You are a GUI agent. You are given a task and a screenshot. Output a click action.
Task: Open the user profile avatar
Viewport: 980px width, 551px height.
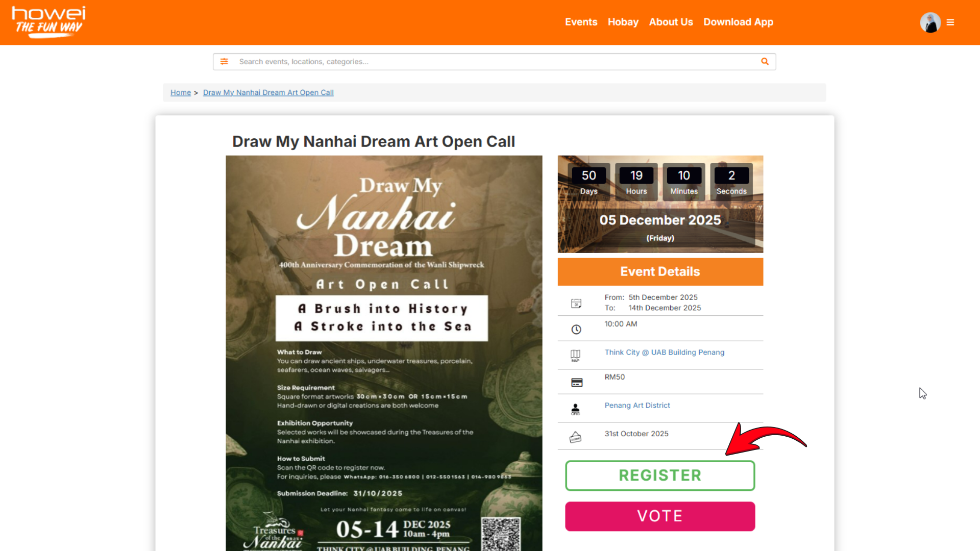pyautogui.click(x=930, y=22)
